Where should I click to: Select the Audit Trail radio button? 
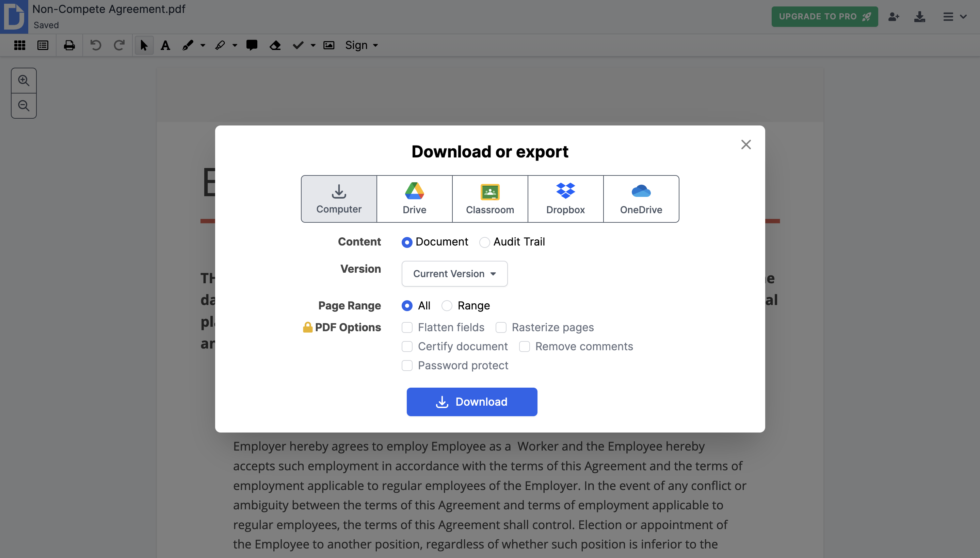coord(484,242)
